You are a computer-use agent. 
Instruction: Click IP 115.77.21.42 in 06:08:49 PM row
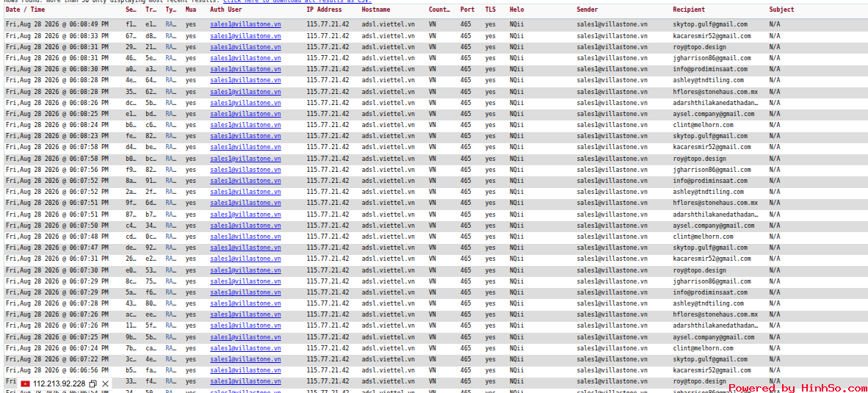[x=328, y=24]
